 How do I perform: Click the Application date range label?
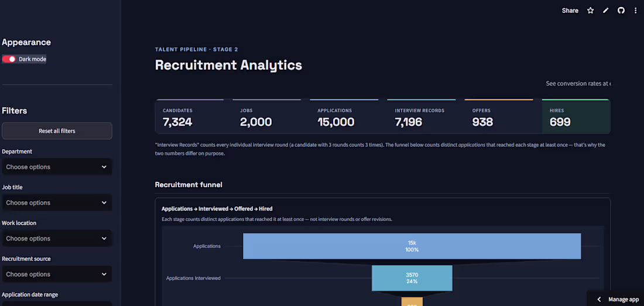point(30,294)
